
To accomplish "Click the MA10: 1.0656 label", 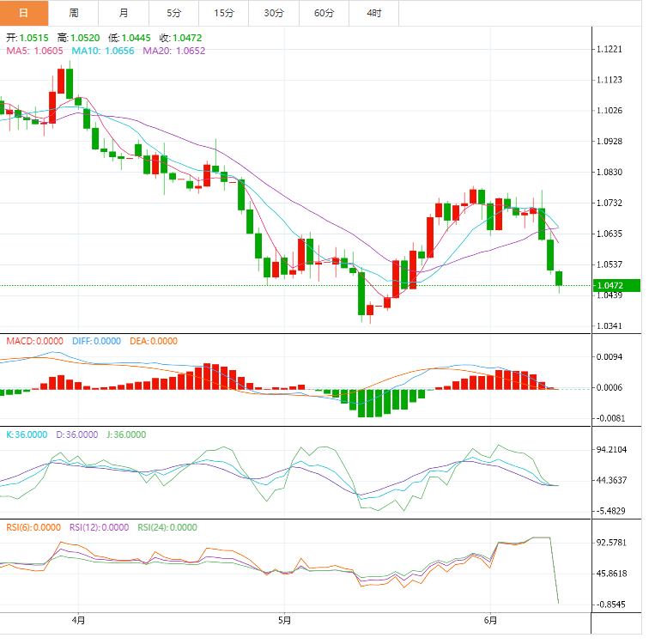I will pyautogui.click(x=103, y=51).
